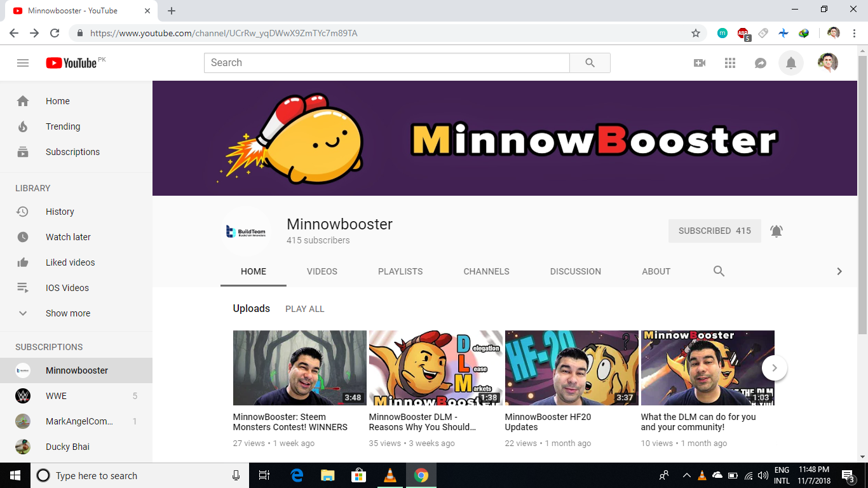This screenshot has width=868, height=488.
Task: Click the search magnifier button
Action: tap(590, 63)
